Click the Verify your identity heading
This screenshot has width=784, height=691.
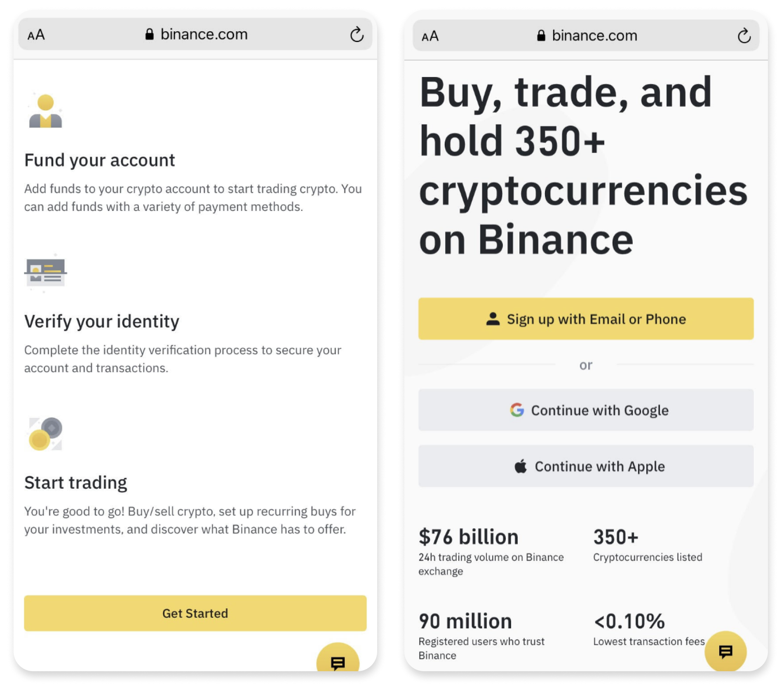click(102, 321)
